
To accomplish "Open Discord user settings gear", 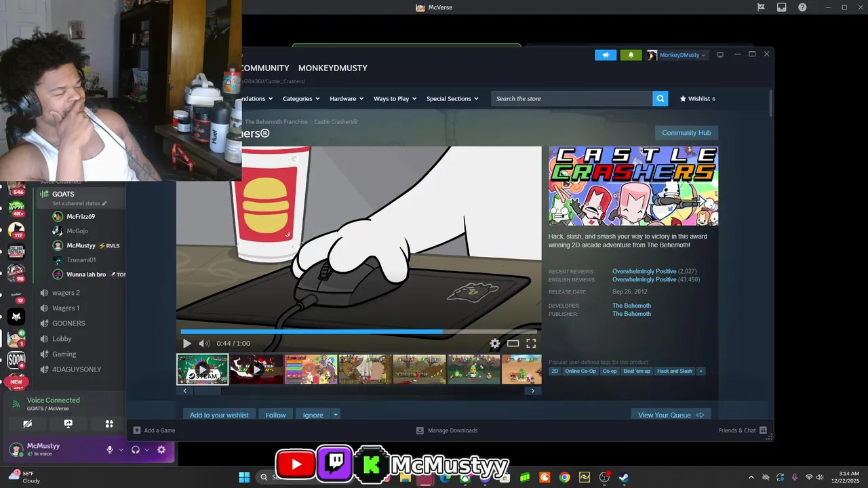I will point(161,449).
